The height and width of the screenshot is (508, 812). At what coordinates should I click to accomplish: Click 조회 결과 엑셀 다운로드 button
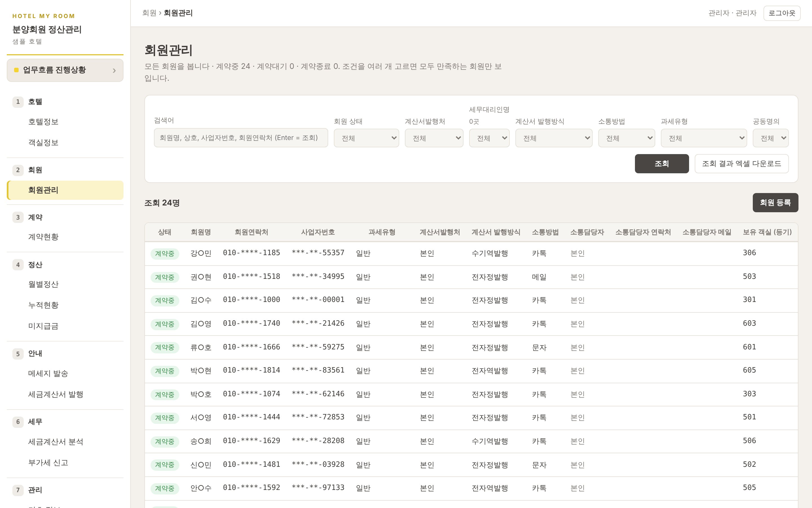(741, 164)
